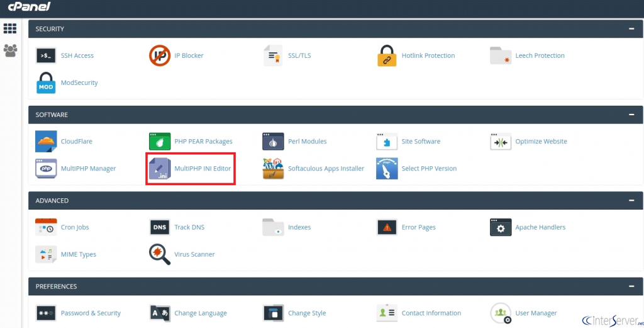644x328 pixels.
Task: Click the Contact Information icon
Action: [387, 313]
